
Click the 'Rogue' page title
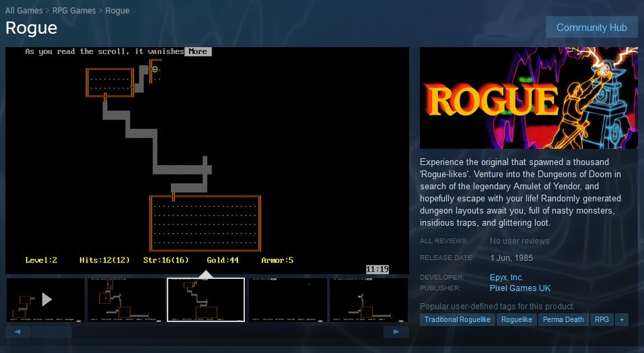coord(31,28)
